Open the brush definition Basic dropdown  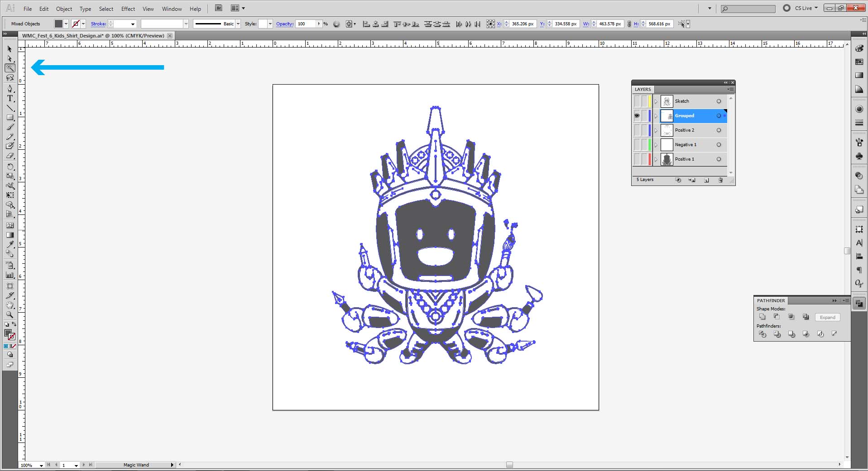click(238, 24)
